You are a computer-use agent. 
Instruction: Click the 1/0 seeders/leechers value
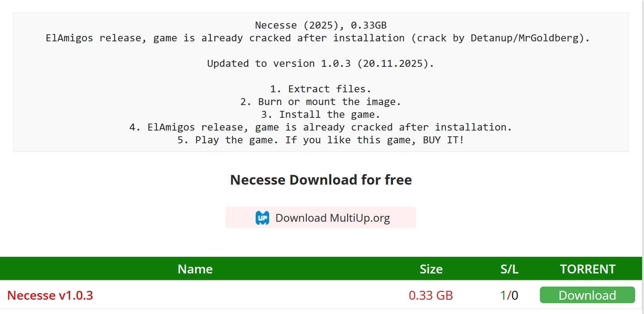click(509, 295)
